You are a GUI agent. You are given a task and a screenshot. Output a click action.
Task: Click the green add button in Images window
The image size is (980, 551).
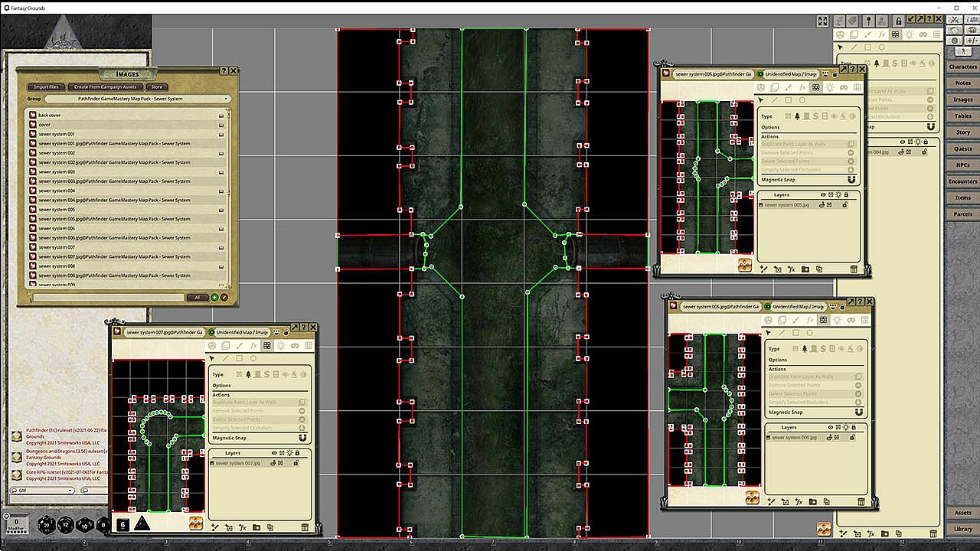tap(214, 297)
